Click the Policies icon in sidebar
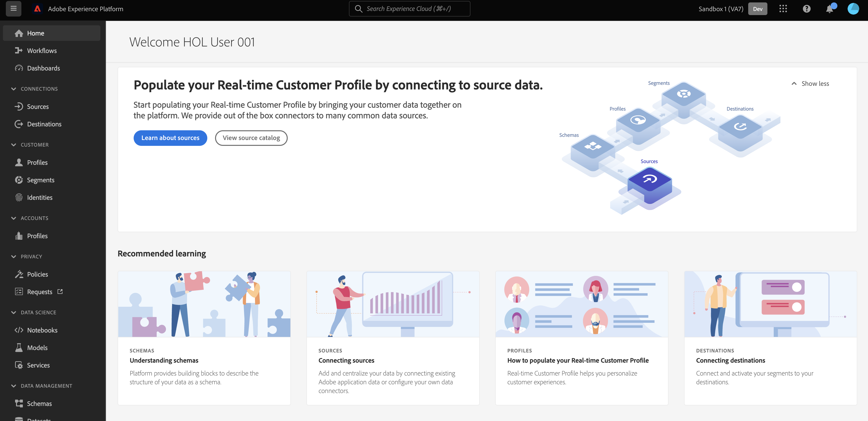The image size is (868, 421). pos(19,274)
